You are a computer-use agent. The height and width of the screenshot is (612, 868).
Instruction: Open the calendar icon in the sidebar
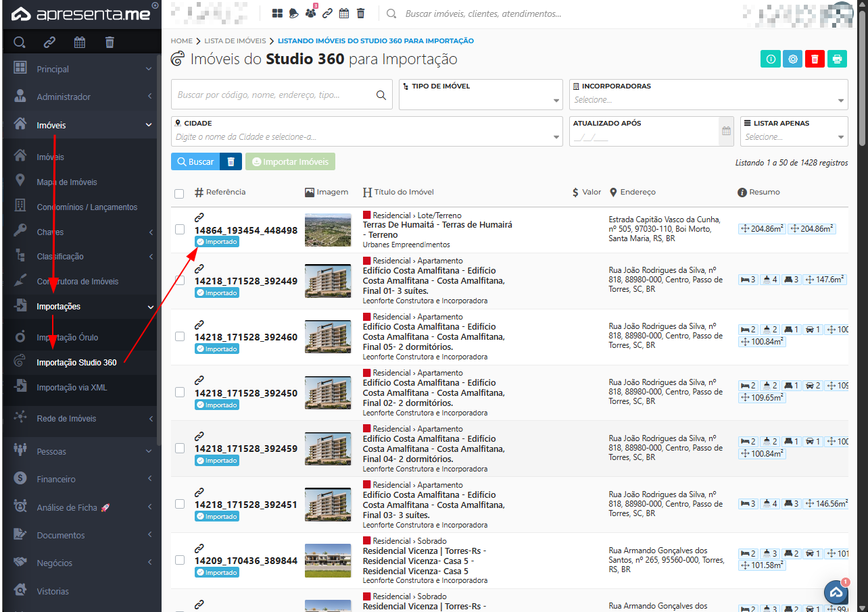click(80, 43)
